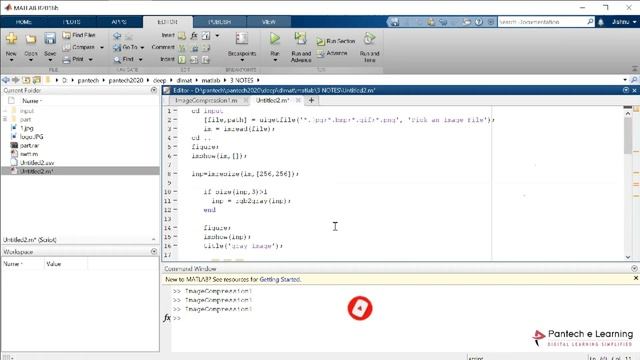Expand the Untitled2.m details panel arrow
The image size is (640, 360).
(x=154, y=240)
